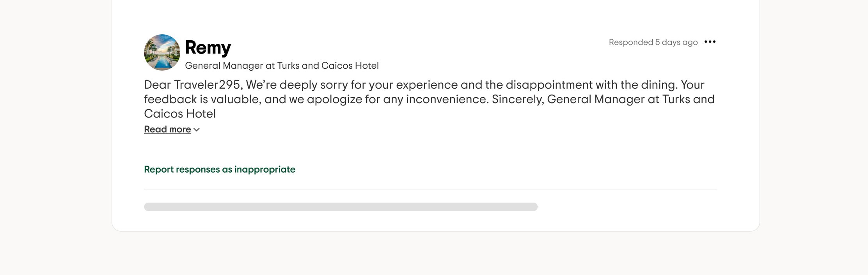This screenshot has height=275, width=868.
Task: Click the Responded 5 days ago timestamp
Action: 654,42
